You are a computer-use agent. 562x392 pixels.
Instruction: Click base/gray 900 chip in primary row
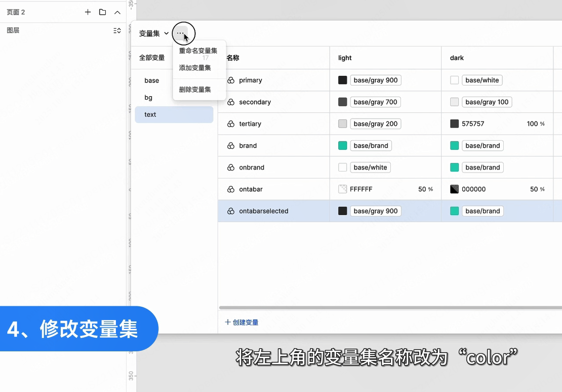coord(376,80)
